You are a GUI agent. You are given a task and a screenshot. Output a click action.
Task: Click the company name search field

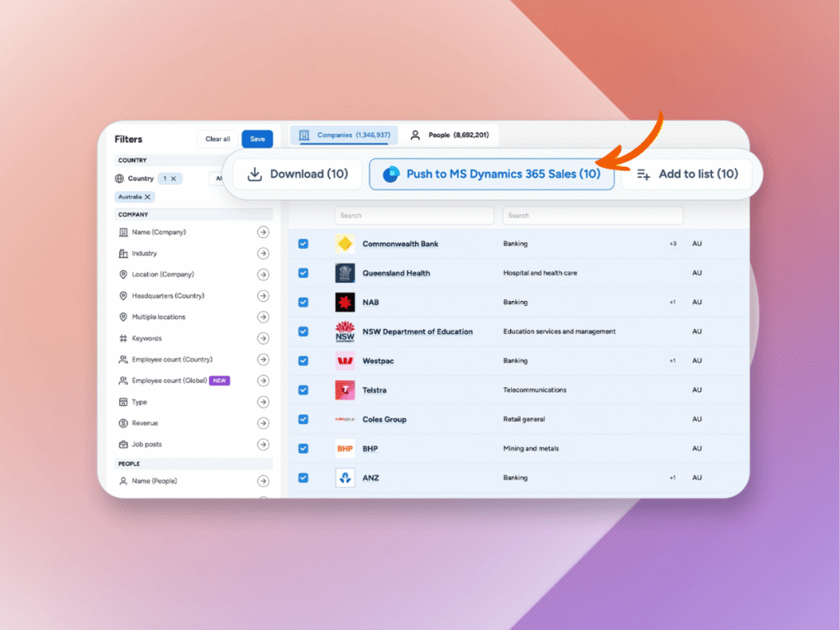point(414,216)
